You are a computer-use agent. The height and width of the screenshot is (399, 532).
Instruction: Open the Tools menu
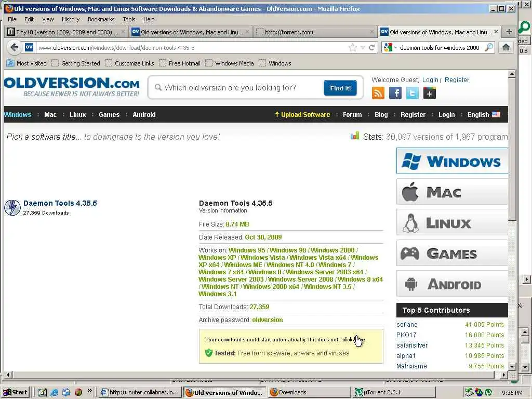click(x=129, y=19)
